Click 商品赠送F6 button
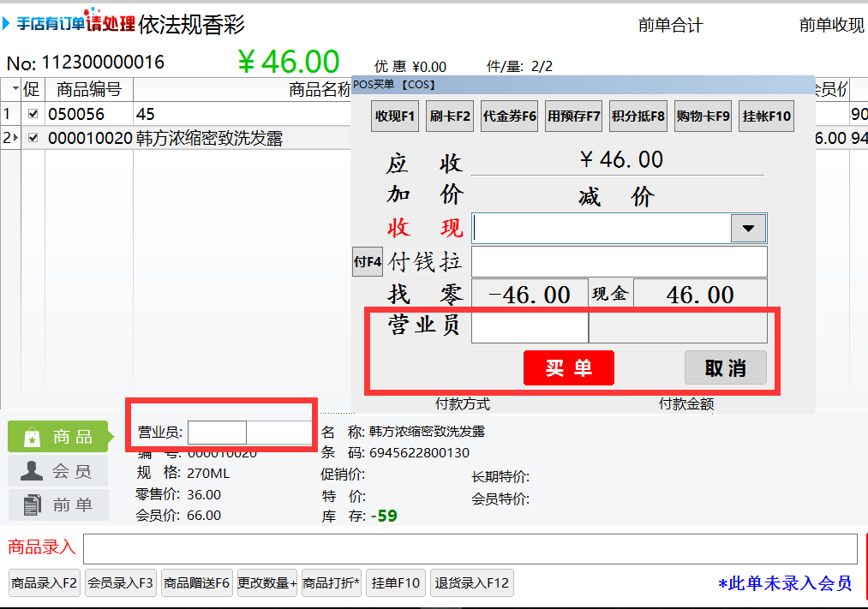This screenshot has height=609, width=868. 196,583
